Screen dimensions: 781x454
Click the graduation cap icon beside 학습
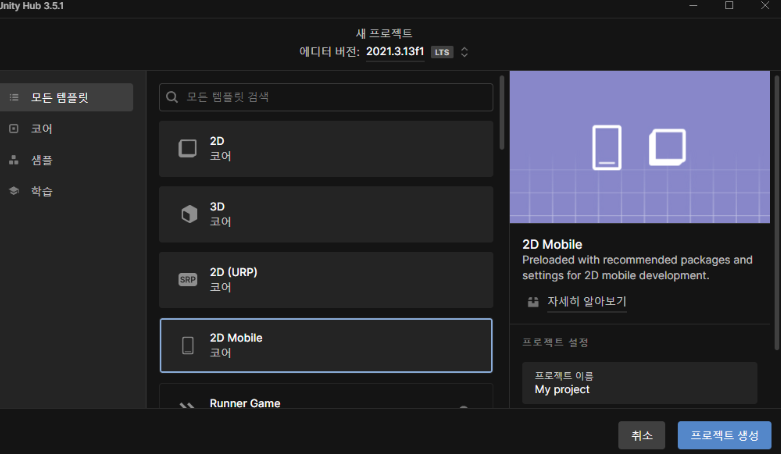pos(14,191)
